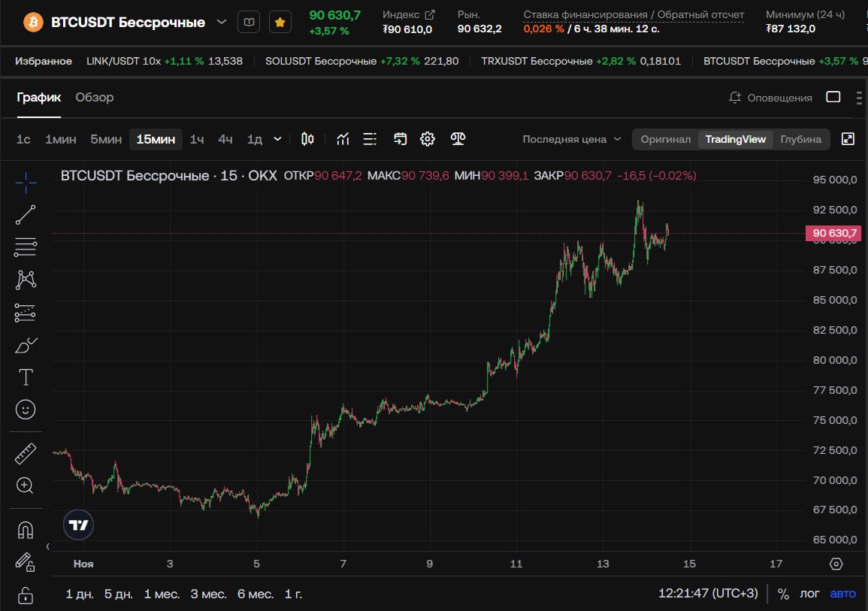The height and width of the screenshot is (611, 868).
Task: Select the TradingView chart view
Action: click(735, 139)
